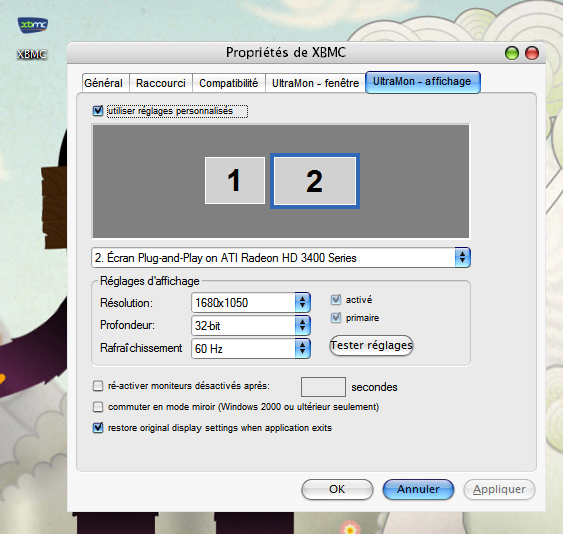Switch to the UltraMon - fenêtre tab
Screen dimensions: 563x534
tap(315, 83)
